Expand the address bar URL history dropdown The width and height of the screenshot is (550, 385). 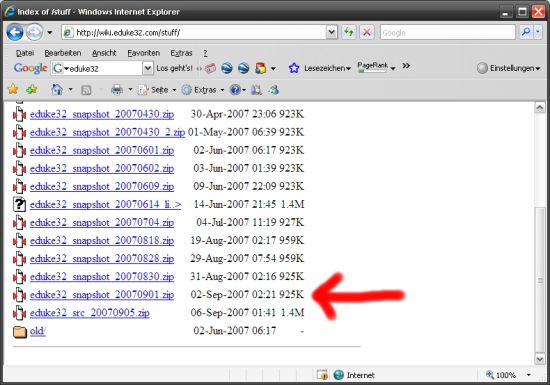click(x=331, y=33)
